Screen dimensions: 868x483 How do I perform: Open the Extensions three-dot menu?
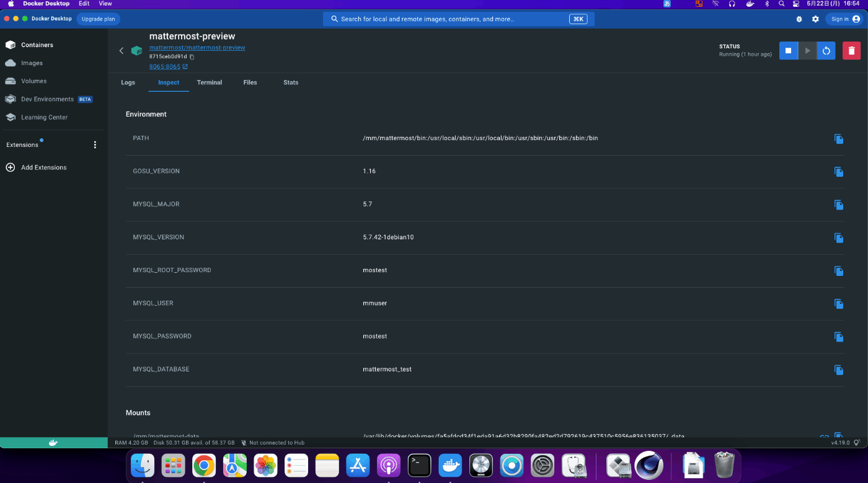coord(95,145)
